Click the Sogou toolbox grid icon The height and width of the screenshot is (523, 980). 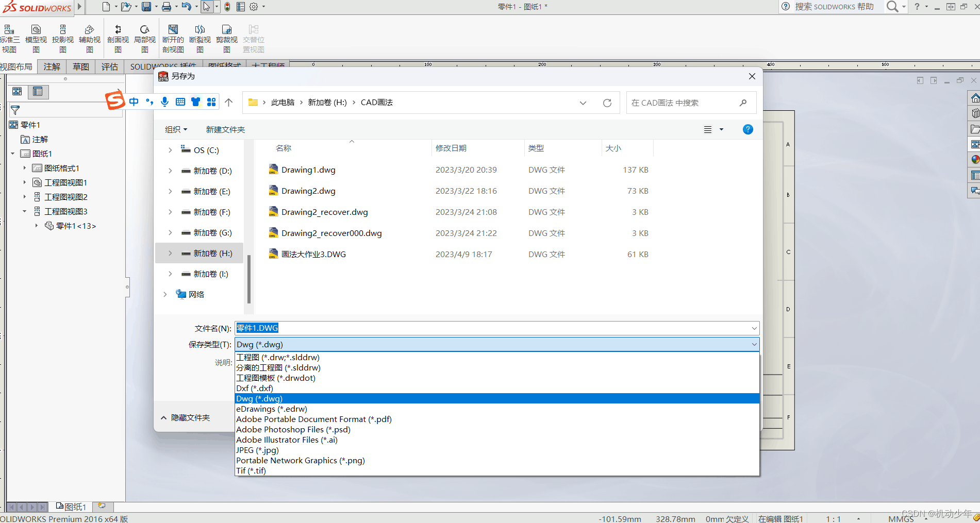211,102
